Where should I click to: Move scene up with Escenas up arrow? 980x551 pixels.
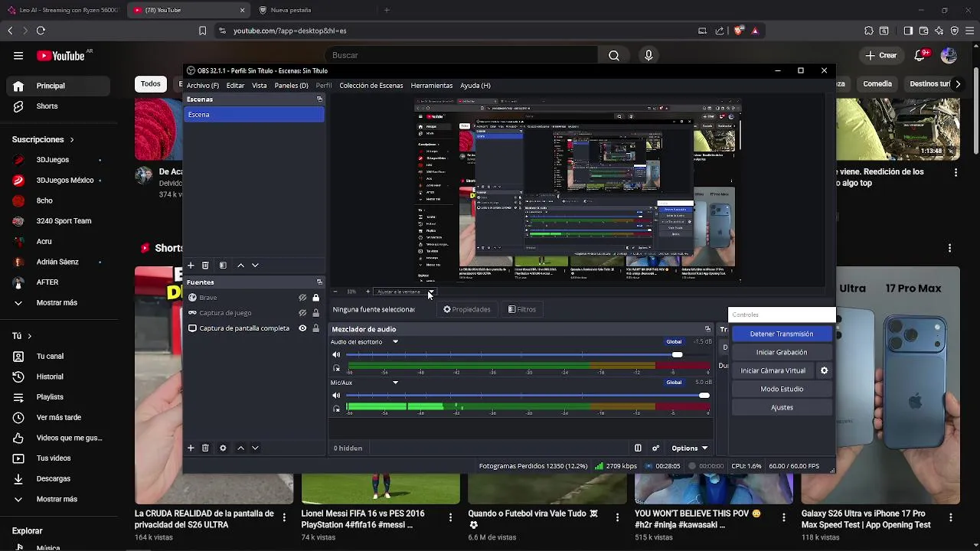(x=240, y=265)
